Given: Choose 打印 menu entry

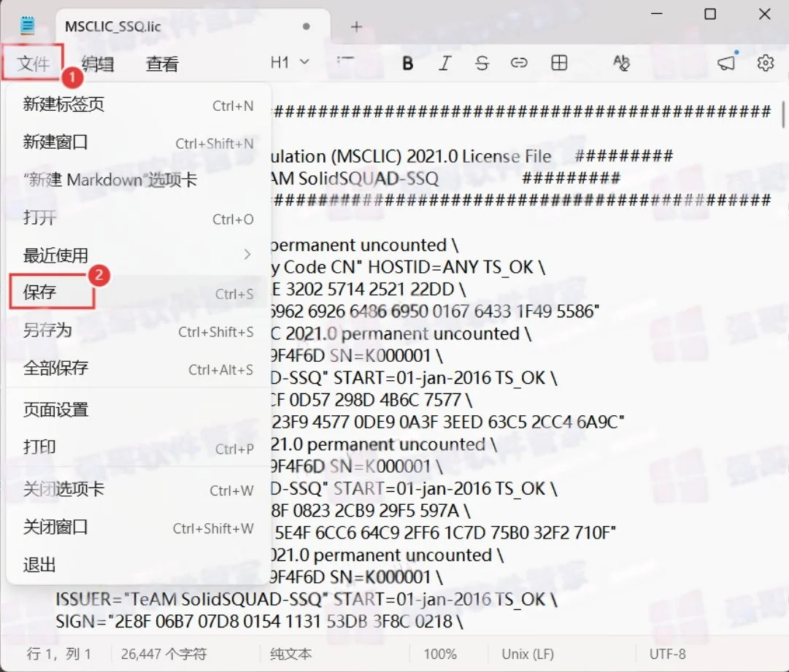Looking at the screenshot, I should tap(139, 447).
